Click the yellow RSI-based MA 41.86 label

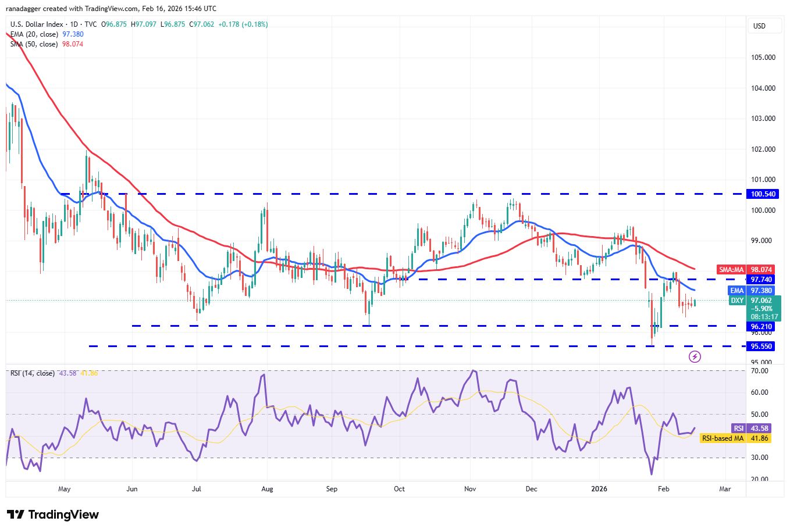click(735, 438)
